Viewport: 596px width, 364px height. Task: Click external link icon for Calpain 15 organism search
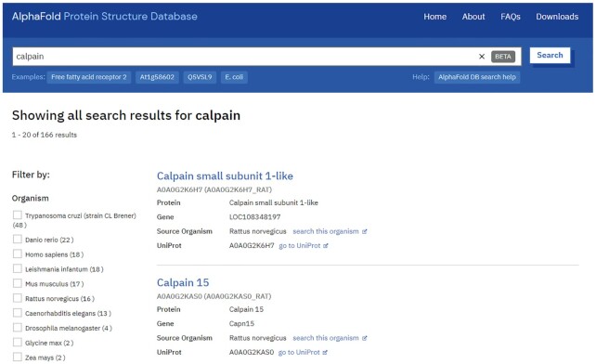coord(364,338)
